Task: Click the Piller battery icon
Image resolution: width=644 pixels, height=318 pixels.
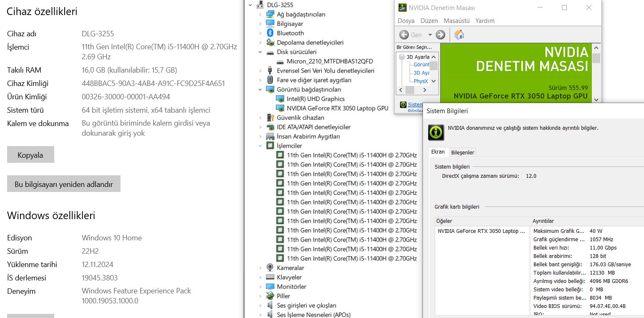Action: click(270, 296)
